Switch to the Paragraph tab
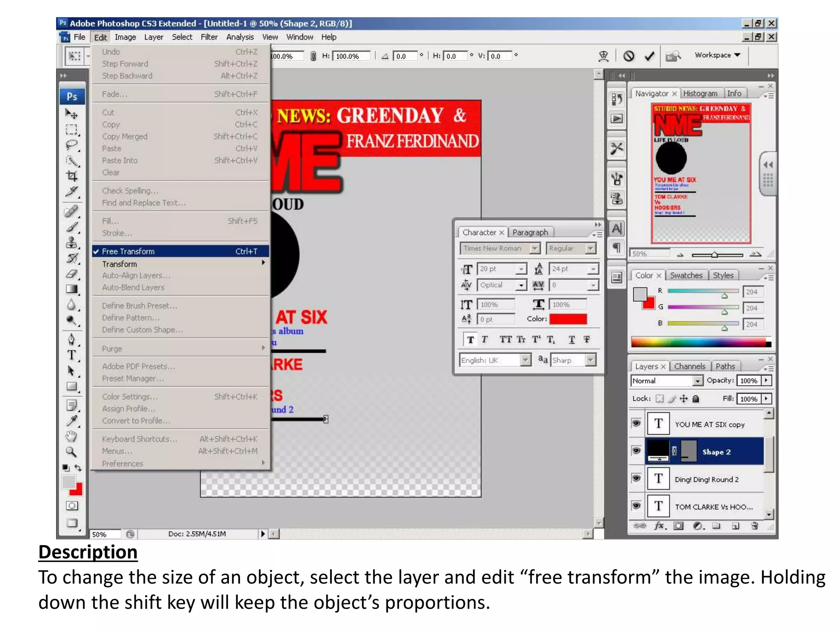This screenshot has height=630, width=840. (x=530, y=233)
